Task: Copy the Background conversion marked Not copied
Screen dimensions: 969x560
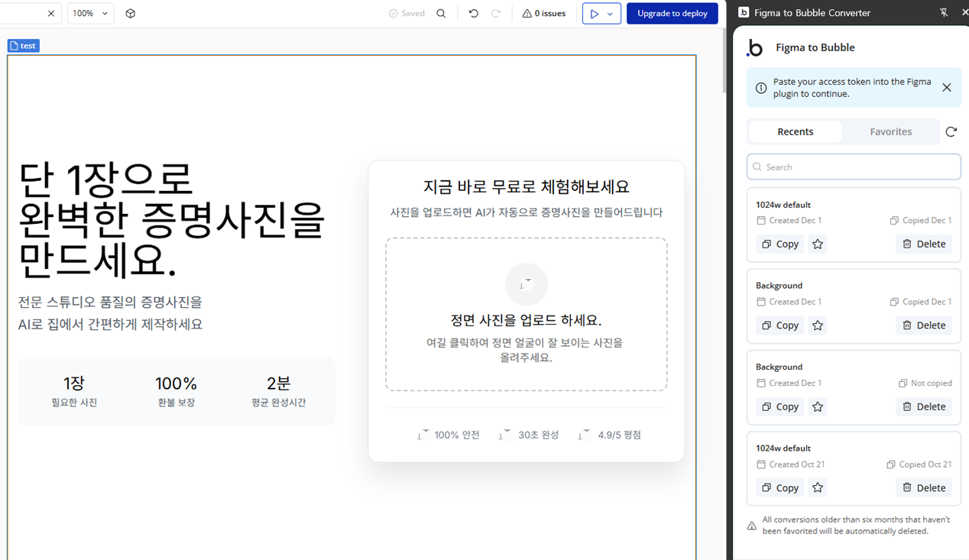Action: (x=779, y=407)
